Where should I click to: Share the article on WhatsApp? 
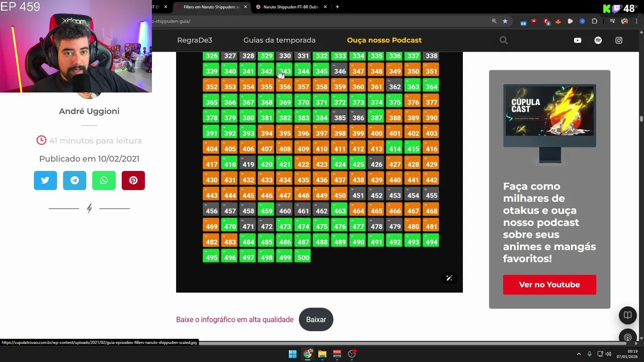tap(104, 180)
